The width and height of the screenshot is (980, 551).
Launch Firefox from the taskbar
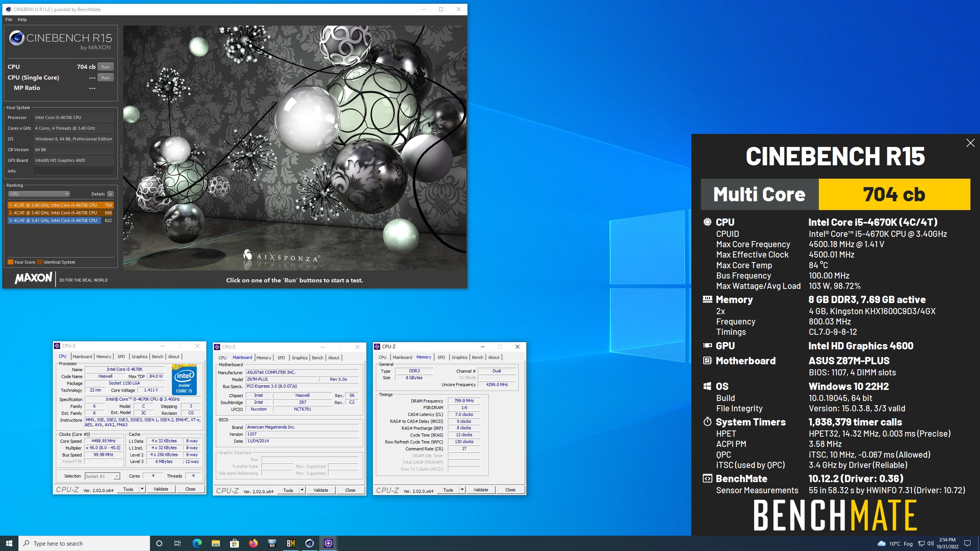click(253, 543)
